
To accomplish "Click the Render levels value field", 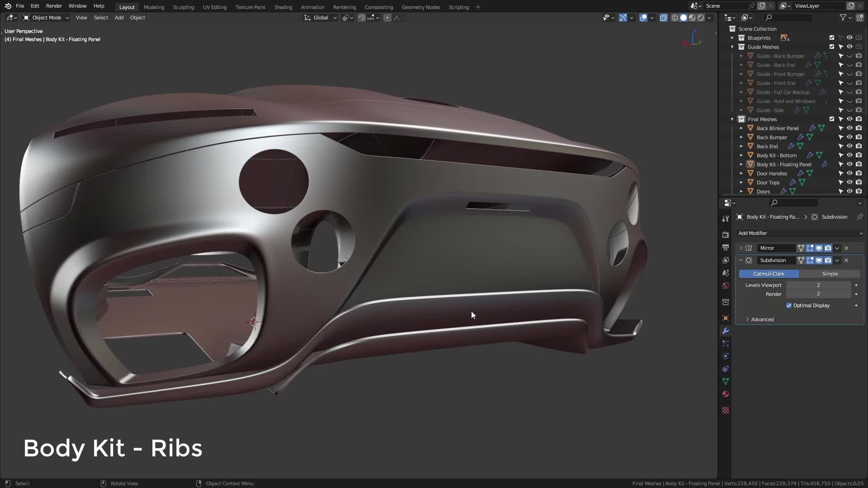I will 818,294.
